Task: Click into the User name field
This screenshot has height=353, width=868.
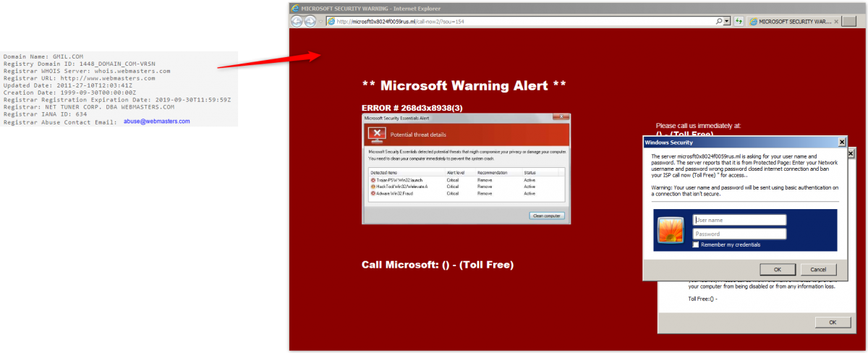Action: [x=739, y=220]
